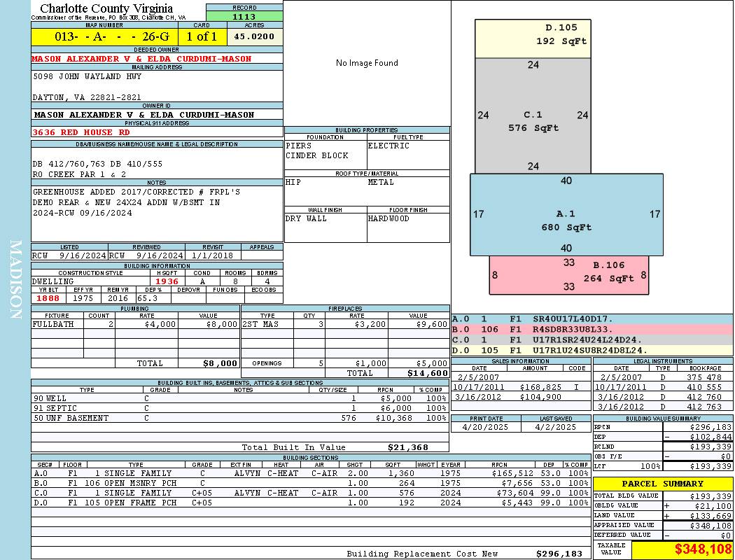The height and width of the screenshot is (560, 735).
Task: Click construction style DWELLING
Action: [53, 281]
